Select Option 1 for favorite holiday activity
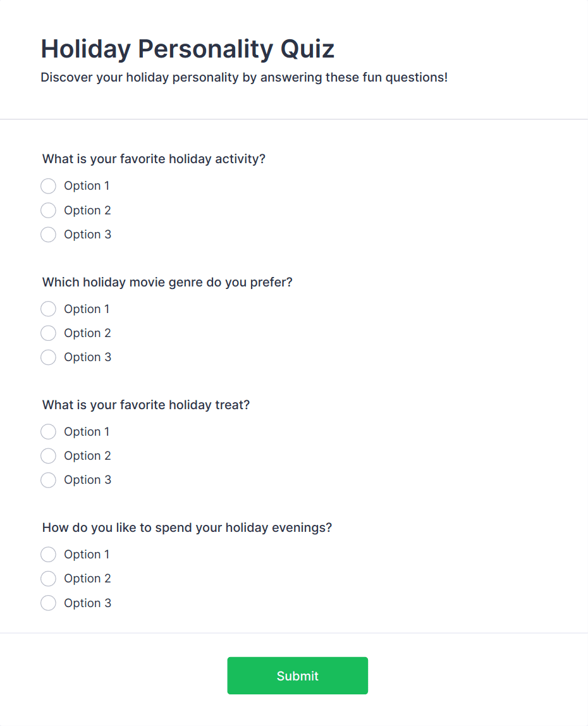588x726 pixels. (48, 186)
